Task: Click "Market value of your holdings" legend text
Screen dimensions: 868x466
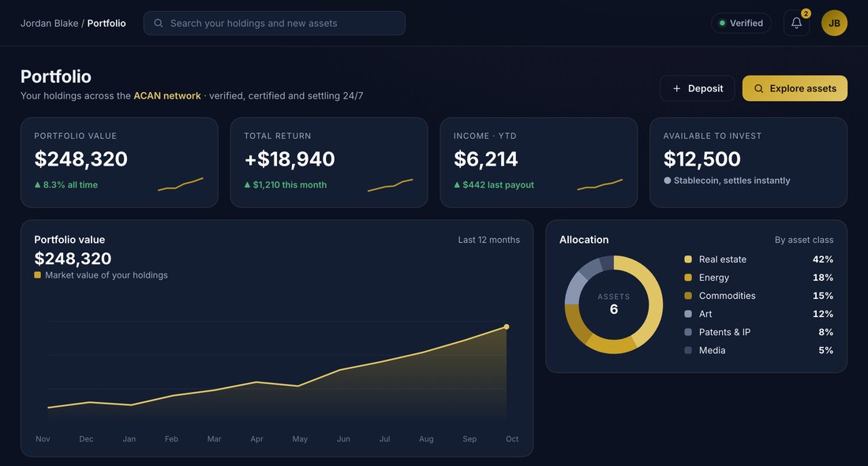Action: pos(107,275)
